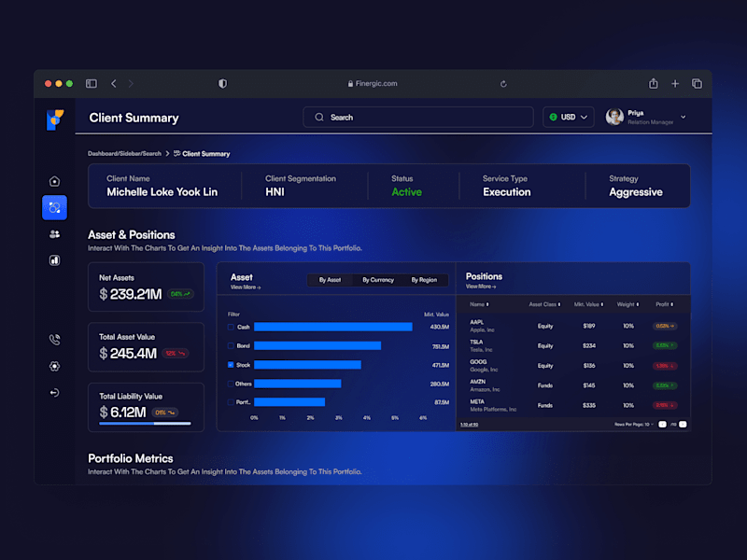Click the Search input field
Image resolution: width=747 pixels, height=560 pixels.
point(418,118)
